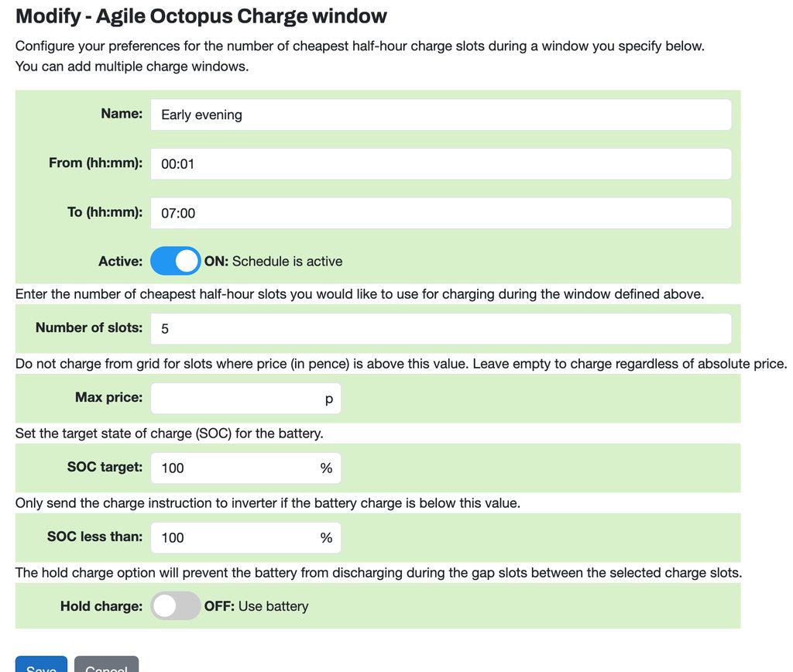The width and height of the screenshot is (793, 672).
Task: Click the "OFF: Use battery" status text
Action: [256, 606]
